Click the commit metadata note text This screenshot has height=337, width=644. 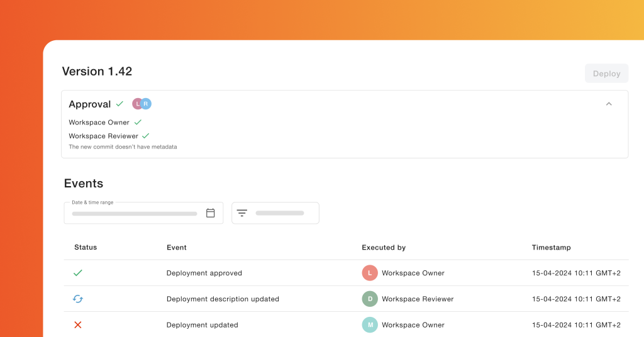pyautogui.click(x=123, y=146)
